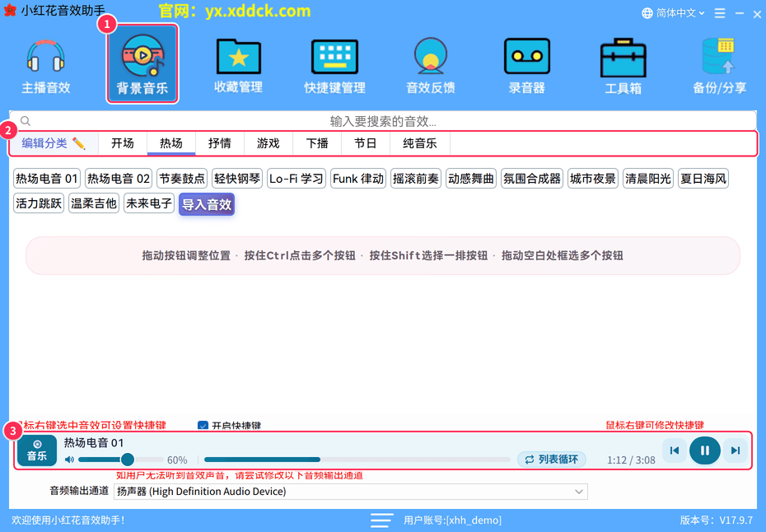Click the 用户账号:[xhh_demo] account text
This screenshot has height=532, width=766.
pyautogui.click(x=452, y=520)
